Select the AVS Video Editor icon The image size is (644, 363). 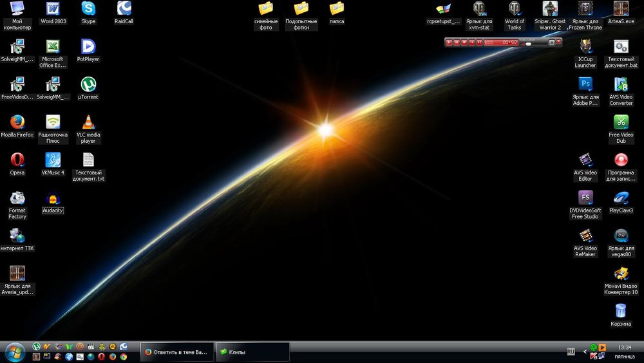pyautogui.click(x=585, y=160)
